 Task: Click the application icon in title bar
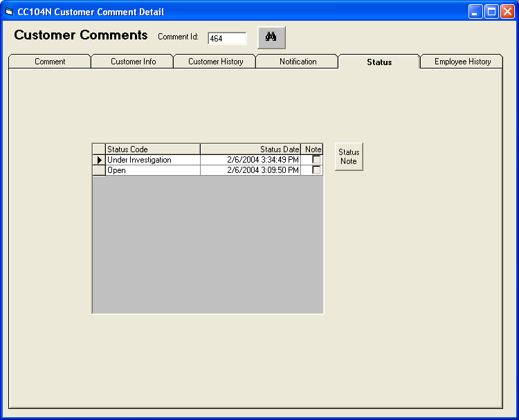point(10,12)
